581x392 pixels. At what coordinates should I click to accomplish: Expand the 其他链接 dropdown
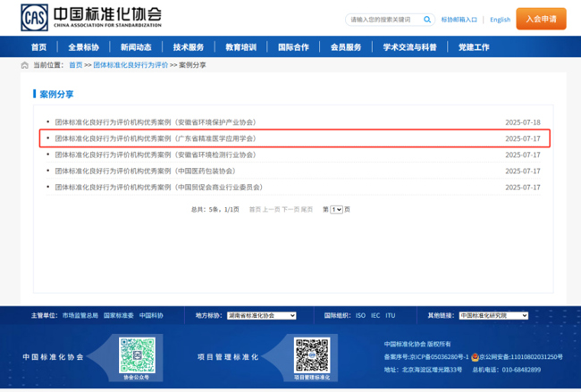(x=493, y=315)
